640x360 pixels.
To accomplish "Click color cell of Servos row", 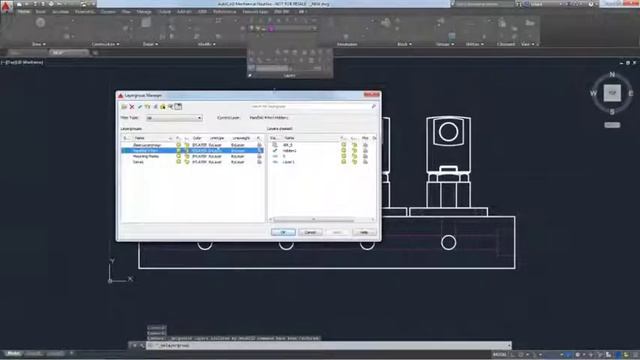I will click(200, 162).
